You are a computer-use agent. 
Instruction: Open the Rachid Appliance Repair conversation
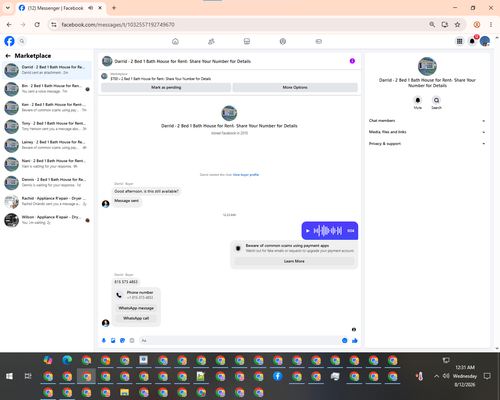(47, 201)
